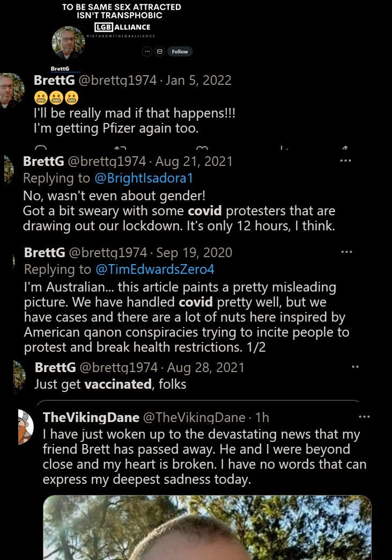Click the retweet icon under the Pfizer tweet
Screen dimensions: 392x560
coord(120,148)
